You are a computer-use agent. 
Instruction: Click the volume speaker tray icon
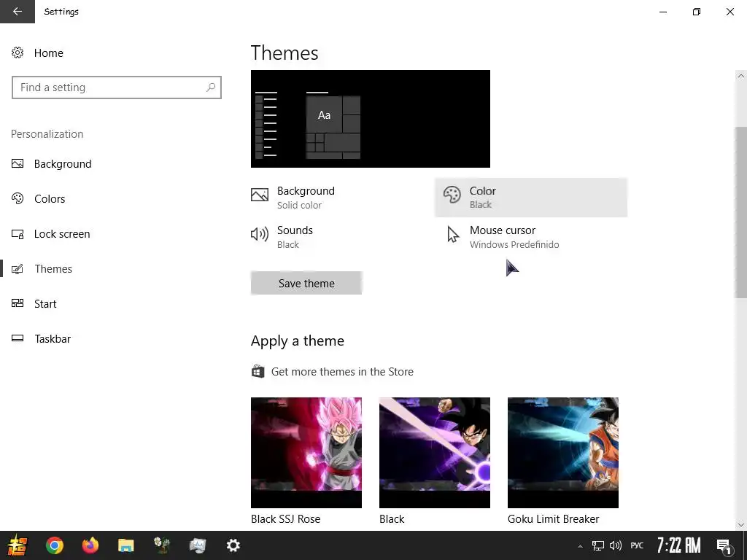[616, 545]
